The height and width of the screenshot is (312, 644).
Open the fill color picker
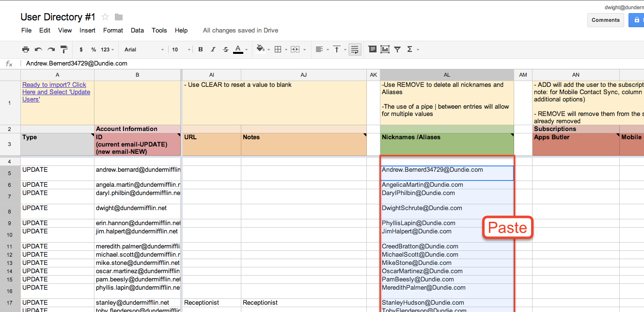(260, 49)
